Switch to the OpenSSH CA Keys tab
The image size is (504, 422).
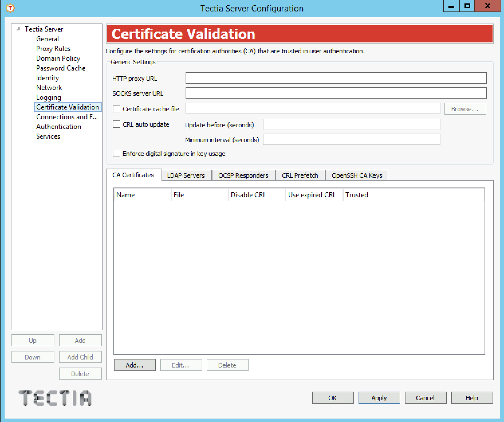click(357, 175)
